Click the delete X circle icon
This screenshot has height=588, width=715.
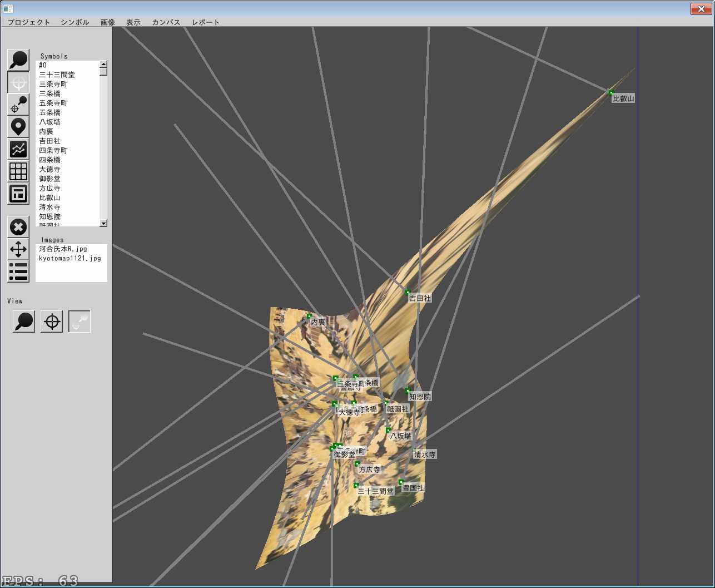18,227
